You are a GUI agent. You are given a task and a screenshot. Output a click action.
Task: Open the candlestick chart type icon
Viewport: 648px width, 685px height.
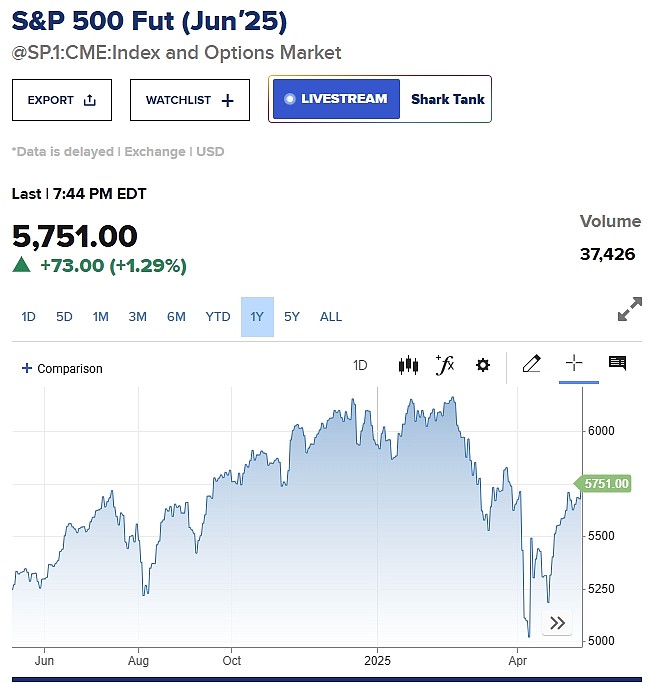pos(408,365)
